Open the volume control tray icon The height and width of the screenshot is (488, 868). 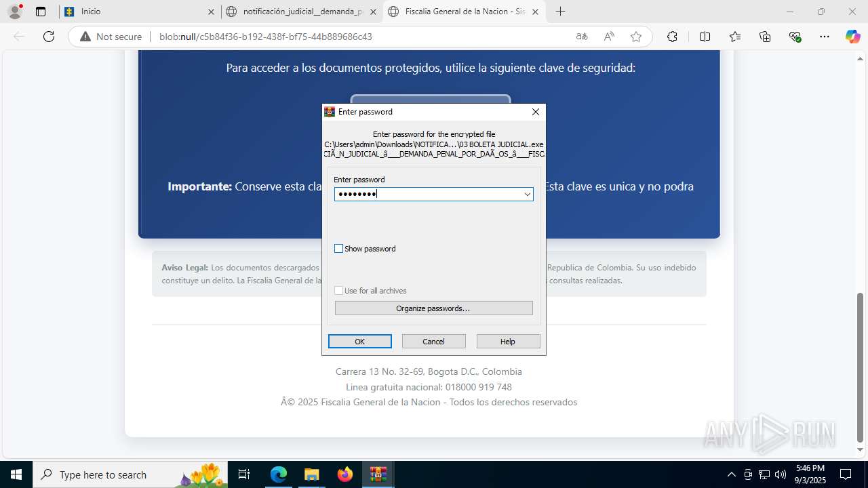[x=781, y=474]
